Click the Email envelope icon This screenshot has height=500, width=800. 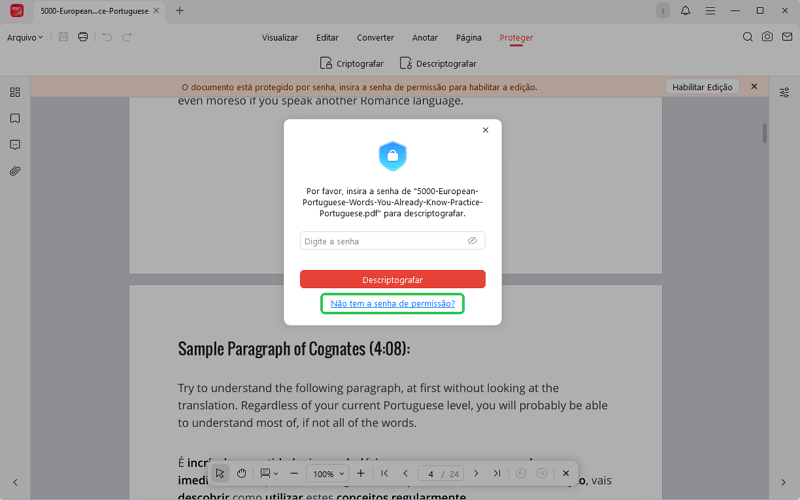coord(787,37)
